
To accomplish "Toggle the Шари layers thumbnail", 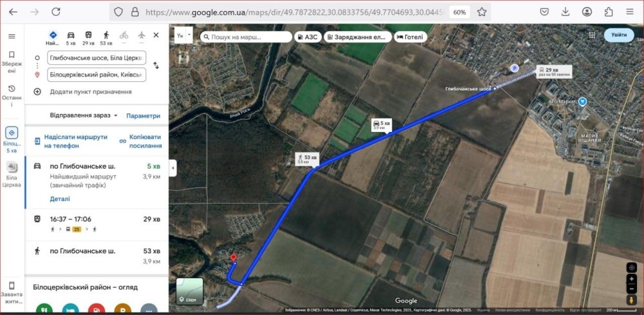I will (x=190, y=291).
